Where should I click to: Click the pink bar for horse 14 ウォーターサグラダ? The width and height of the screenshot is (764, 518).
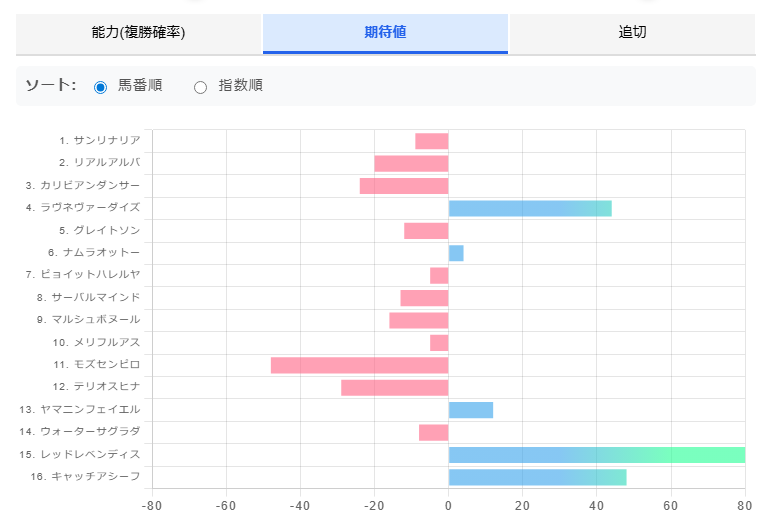coord(434,432)
